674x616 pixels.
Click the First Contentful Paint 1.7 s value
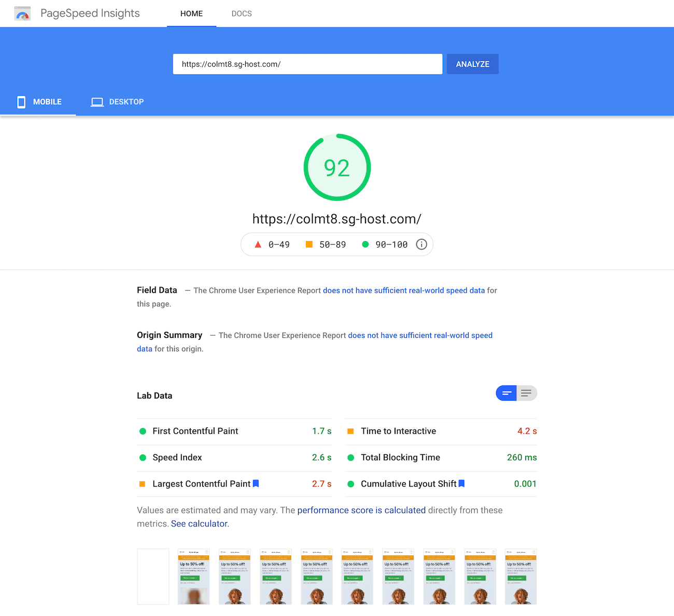click(x=321, y=431)
